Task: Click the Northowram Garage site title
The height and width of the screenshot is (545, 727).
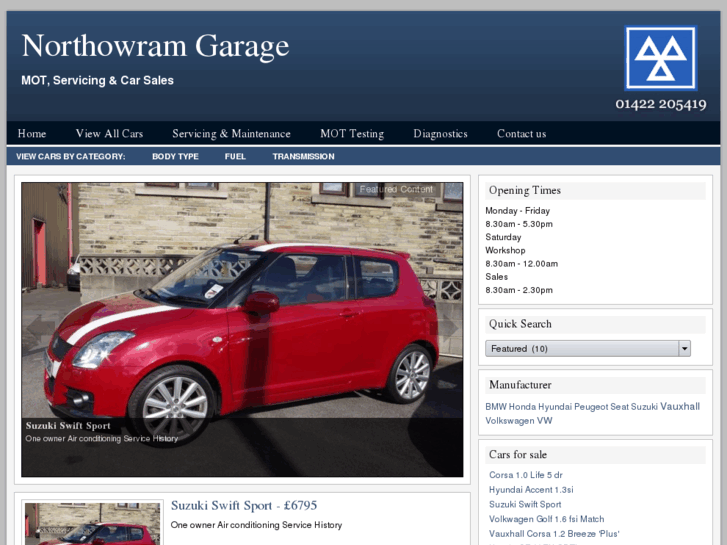Action: click(155, 46)
